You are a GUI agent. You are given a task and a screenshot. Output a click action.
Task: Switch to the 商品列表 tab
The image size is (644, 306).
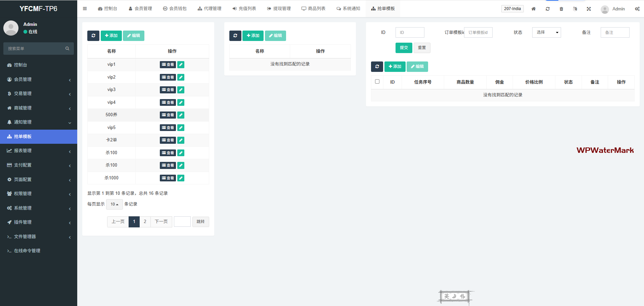tap(313, 9)
